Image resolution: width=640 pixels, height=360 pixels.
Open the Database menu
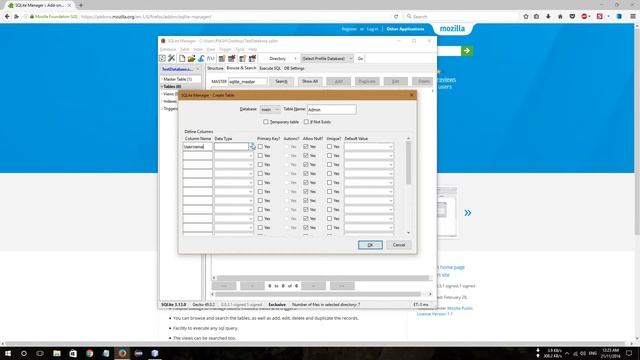coord(168,49)
